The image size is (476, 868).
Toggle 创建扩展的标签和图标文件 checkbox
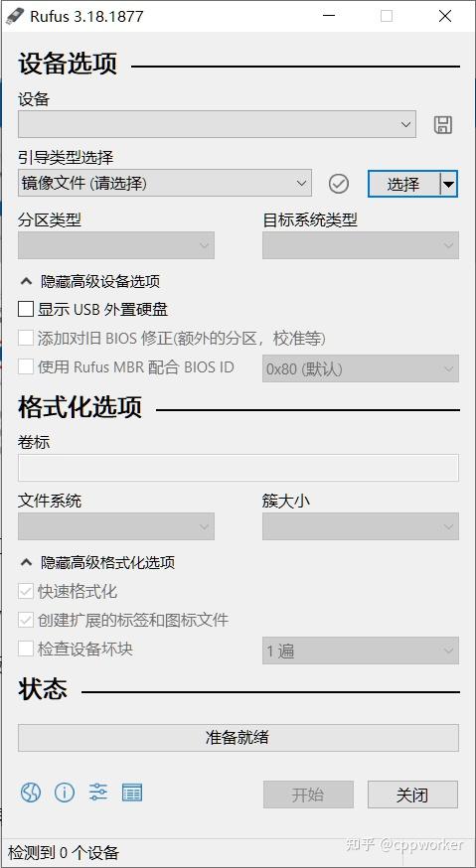point(26,620)
